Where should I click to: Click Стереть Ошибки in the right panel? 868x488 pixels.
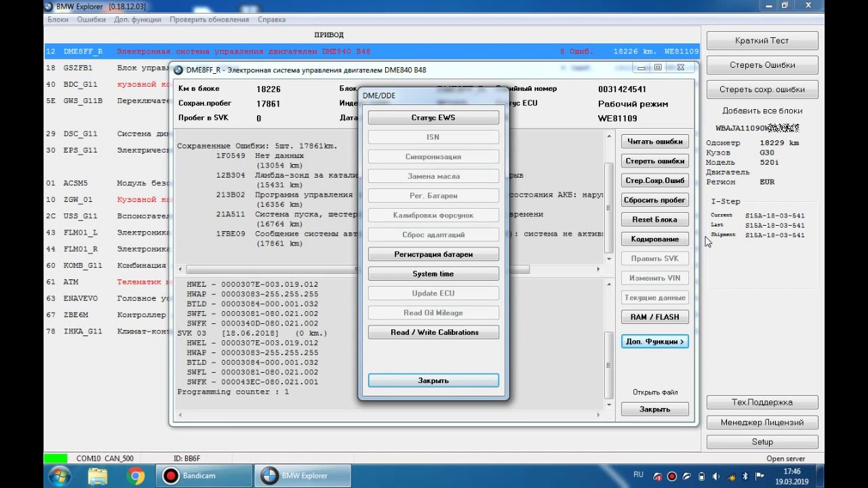click(x=762, y=65)
